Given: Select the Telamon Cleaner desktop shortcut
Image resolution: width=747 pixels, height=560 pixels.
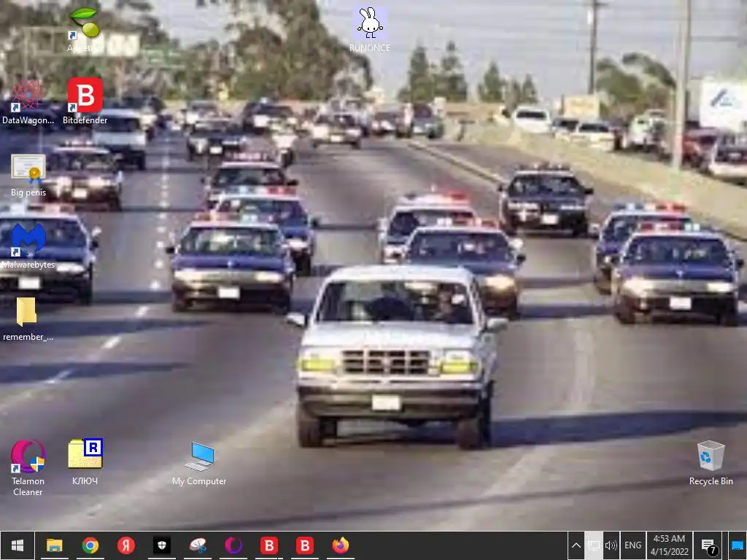Looking at the screenshot, I should pos(28,467).
